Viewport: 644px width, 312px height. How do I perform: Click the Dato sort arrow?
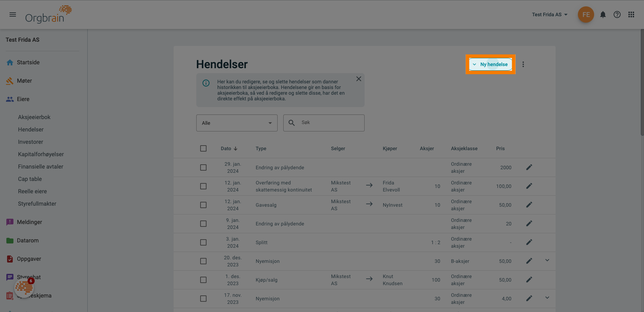pos(236,148)
